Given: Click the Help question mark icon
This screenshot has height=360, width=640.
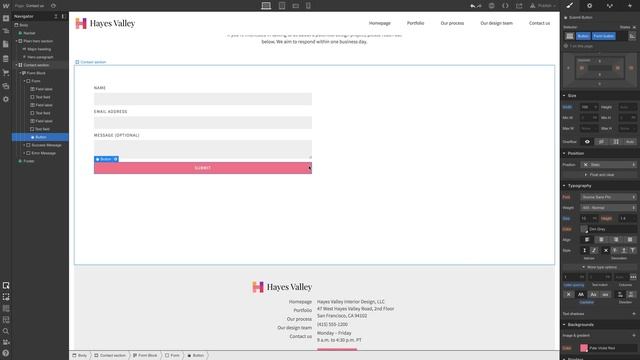Looking at the screenshot, I should point(6,353).
